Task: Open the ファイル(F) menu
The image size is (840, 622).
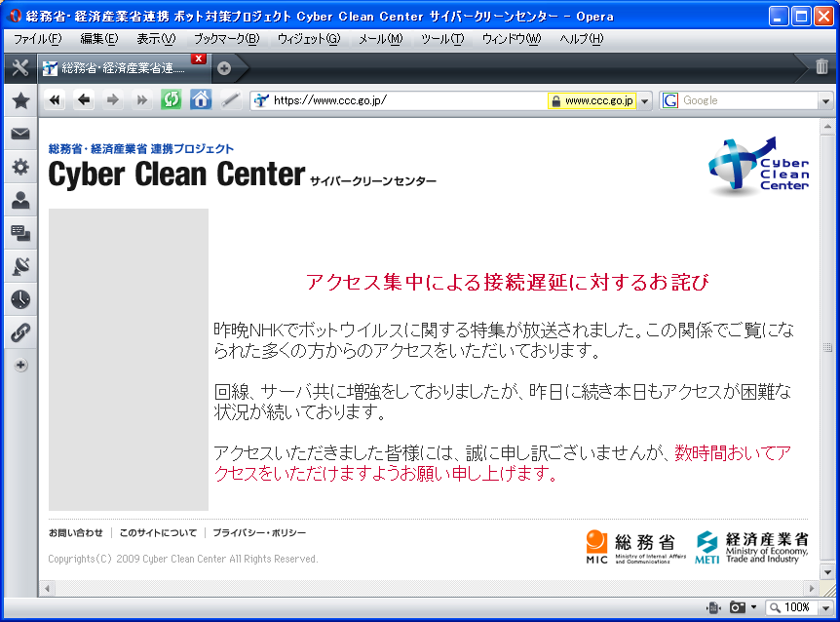Action: [x=37, y=39]
